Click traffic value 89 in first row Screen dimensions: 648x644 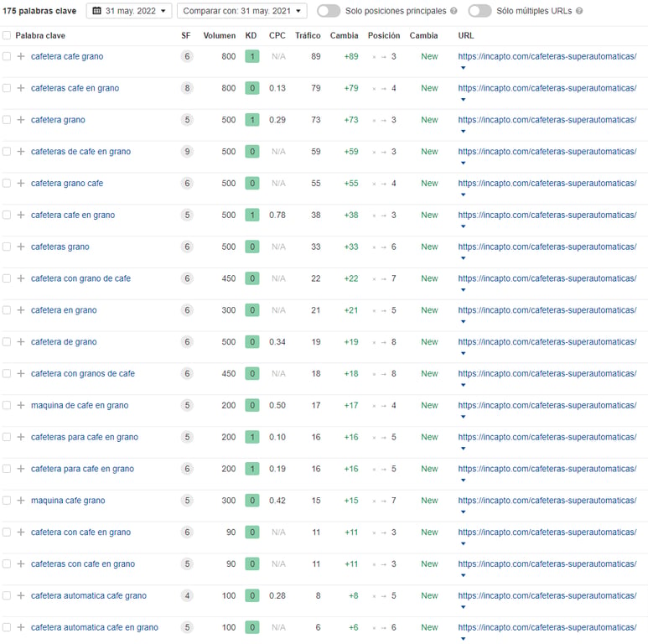(316, 56)
